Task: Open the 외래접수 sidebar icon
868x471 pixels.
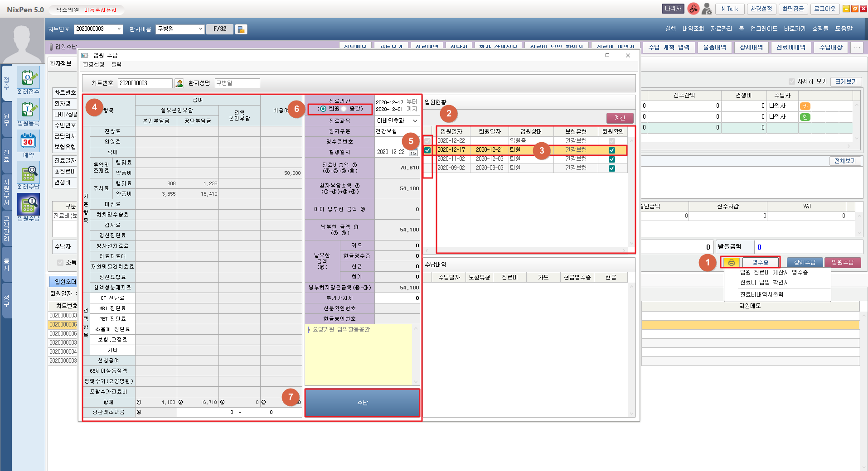Action: [28, 78]
